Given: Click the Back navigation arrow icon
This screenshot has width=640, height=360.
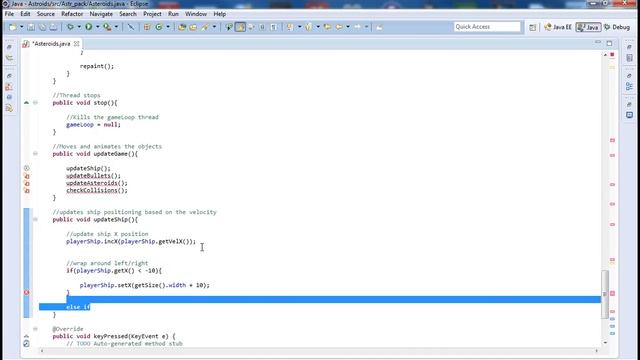Looking at the screenshot, I should [339, 27].
